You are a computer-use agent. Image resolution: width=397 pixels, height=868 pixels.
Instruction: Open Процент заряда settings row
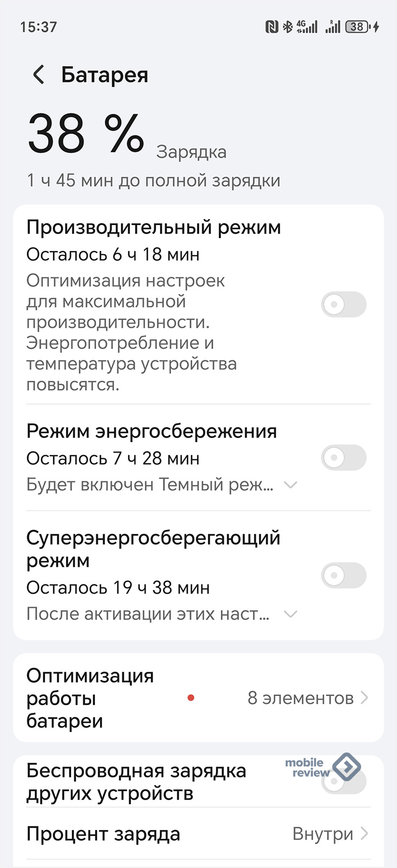103,834
